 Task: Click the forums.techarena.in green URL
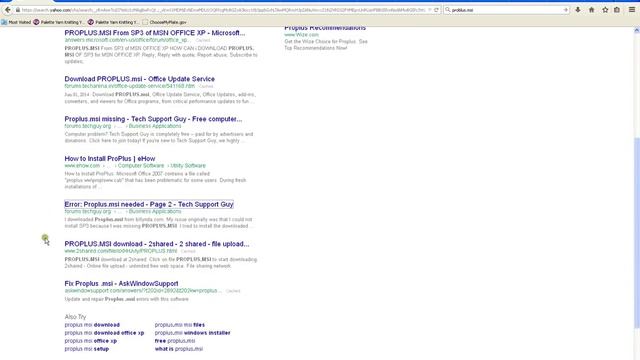(129, 86)
